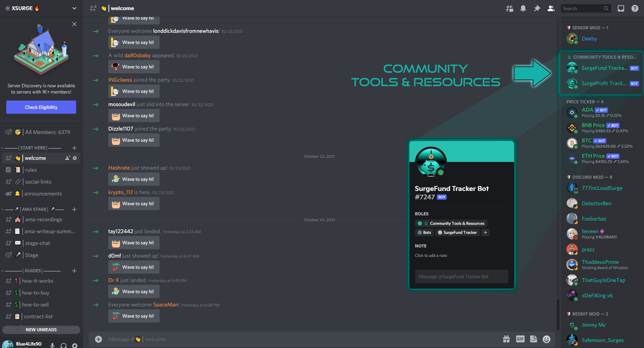Collapse the AMA STAGE category

pyautogui.click(x=33, y=209)
